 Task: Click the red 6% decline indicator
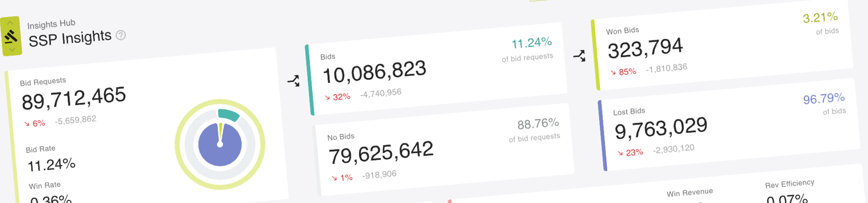pyautogui.click(x=35, y=123)
